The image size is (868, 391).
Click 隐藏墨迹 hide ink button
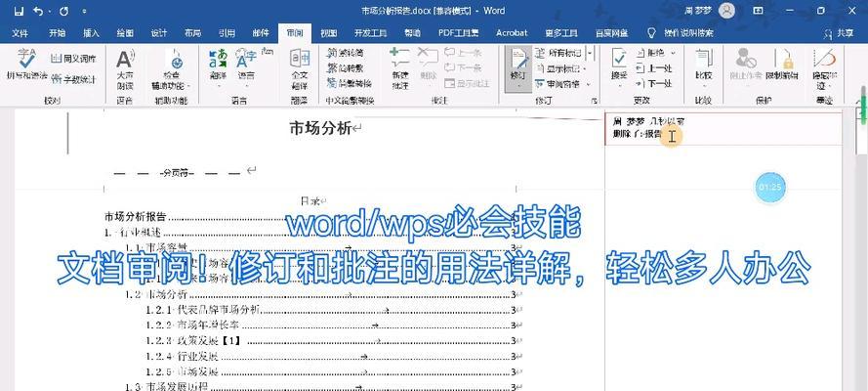(824, 69)
